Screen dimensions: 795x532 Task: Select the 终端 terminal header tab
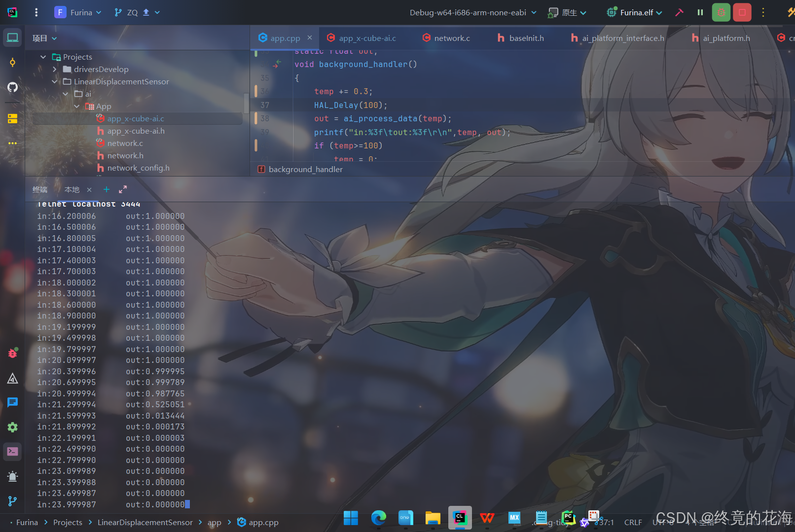40,189
